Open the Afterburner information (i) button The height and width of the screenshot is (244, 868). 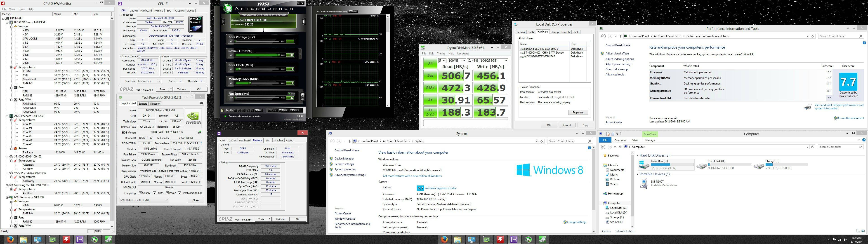point(304,21)
